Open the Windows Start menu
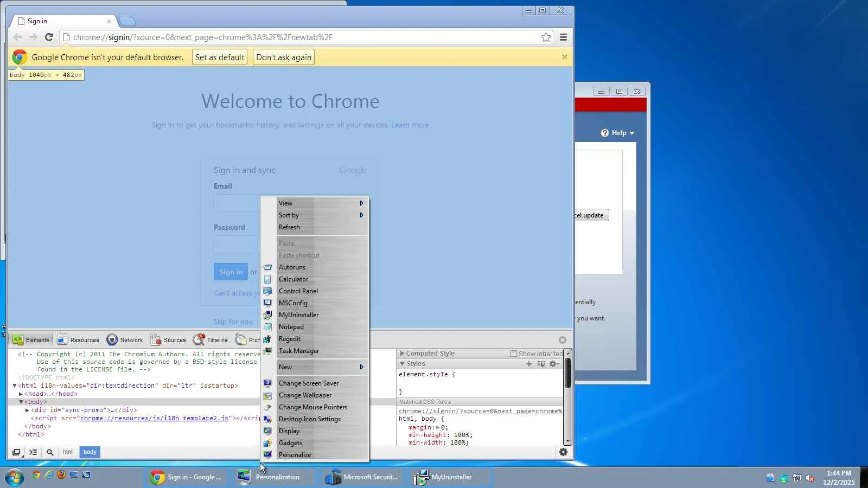The height and width of the screenshot is (488, 868). 14,477
